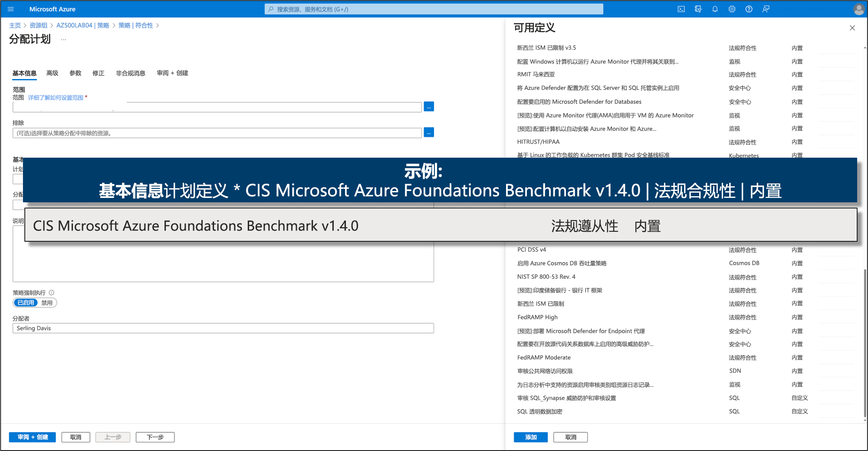Open notifications bell icon
This screenshot has width=868, height=451.
(x=715, y=9)
